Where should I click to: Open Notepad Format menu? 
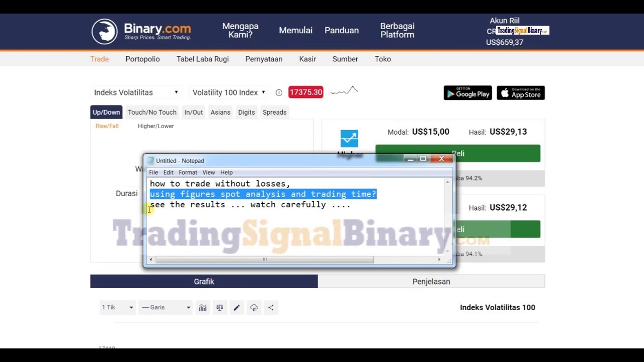point(188,172)
